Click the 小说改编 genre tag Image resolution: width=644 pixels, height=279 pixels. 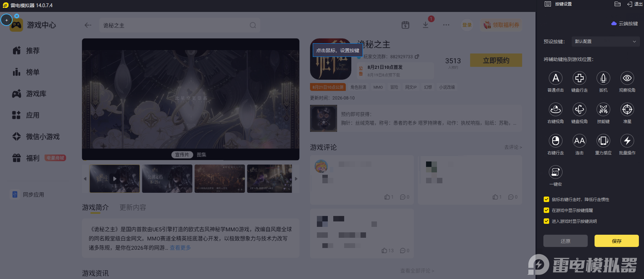pos(447,87)
